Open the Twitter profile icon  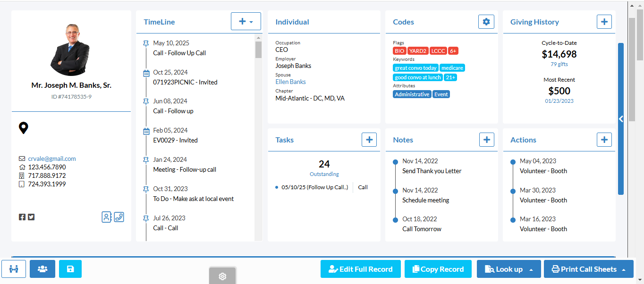pos(31,217)
